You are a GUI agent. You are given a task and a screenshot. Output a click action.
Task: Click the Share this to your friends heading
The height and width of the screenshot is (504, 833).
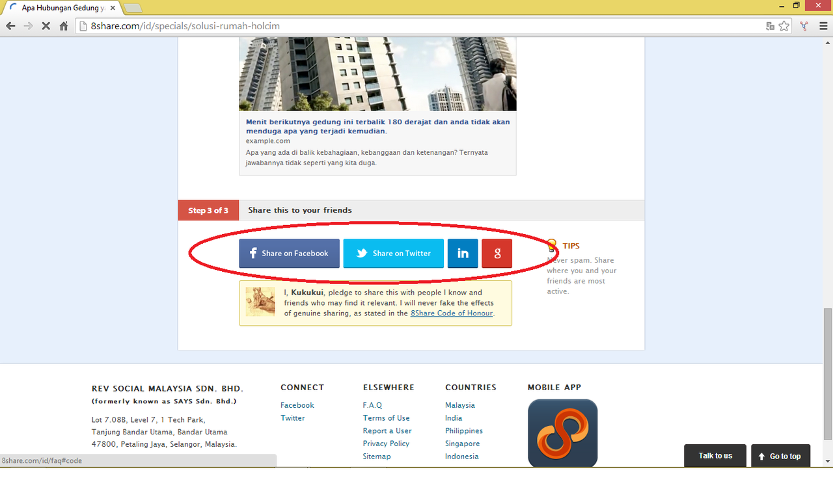click(300, 210)
